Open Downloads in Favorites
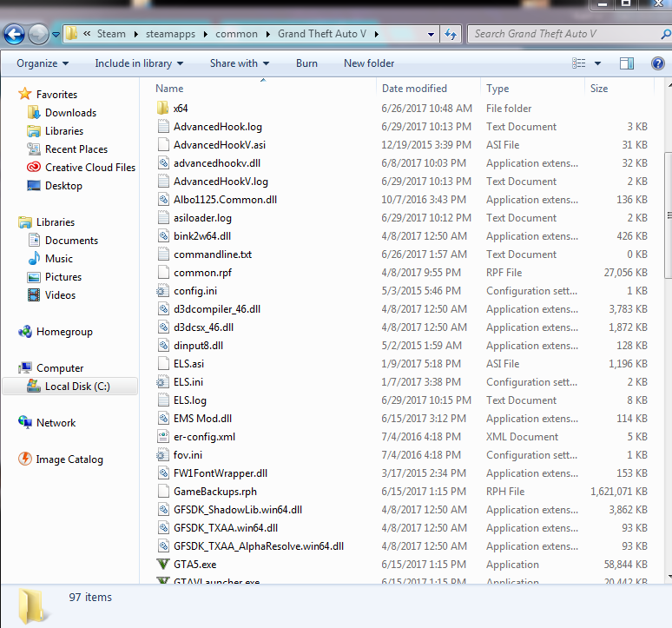Viewport: 672px width, 628px height. pyautogui.click(x=70, y=113)
